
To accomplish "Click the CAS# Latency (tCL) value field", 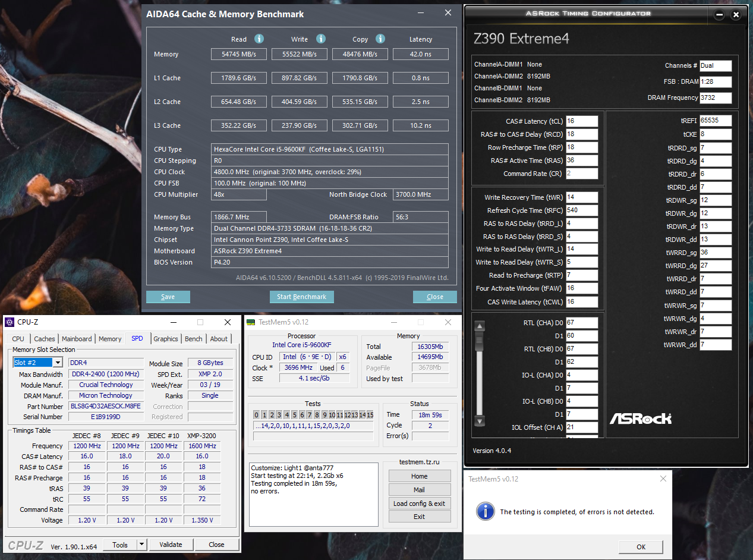I will 582,121.
